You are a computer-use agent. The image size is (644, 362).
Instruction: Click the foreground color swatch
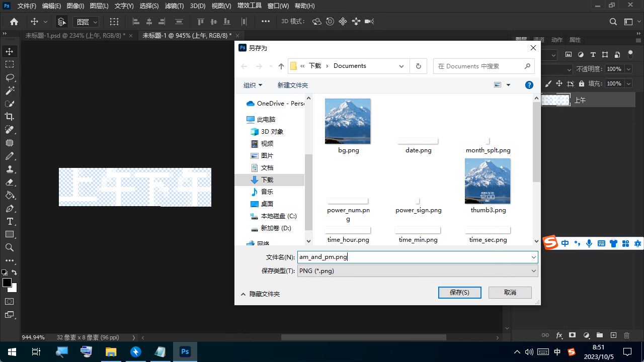(x=7, y=283)
